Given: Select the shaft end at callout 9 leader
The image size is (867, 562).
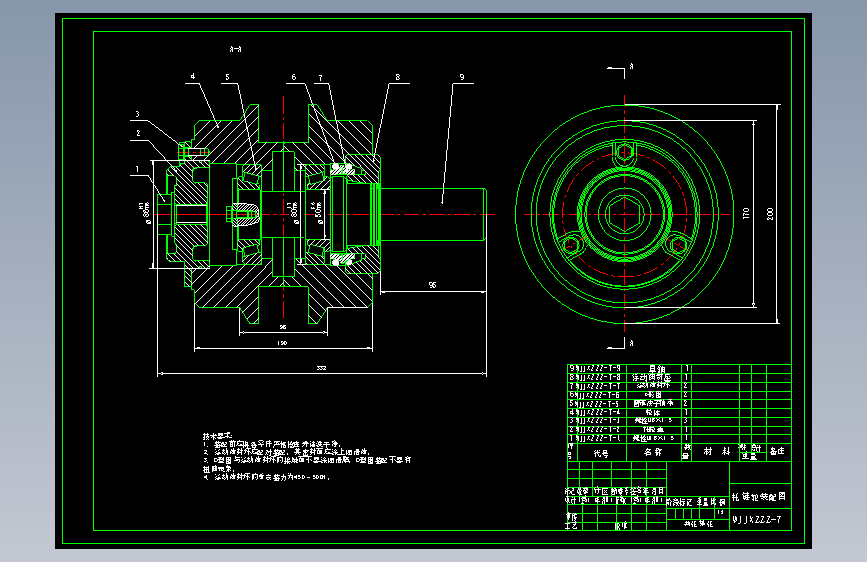Looking at the screenshot, I should (434, 215).
